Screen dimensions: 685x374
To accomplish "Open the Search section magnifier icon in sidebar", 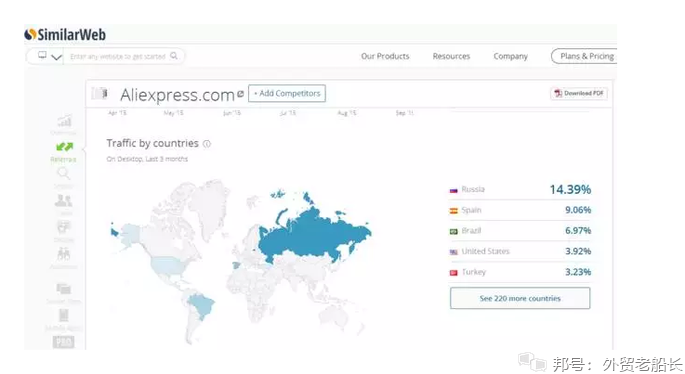I will (x=63, y=174).
